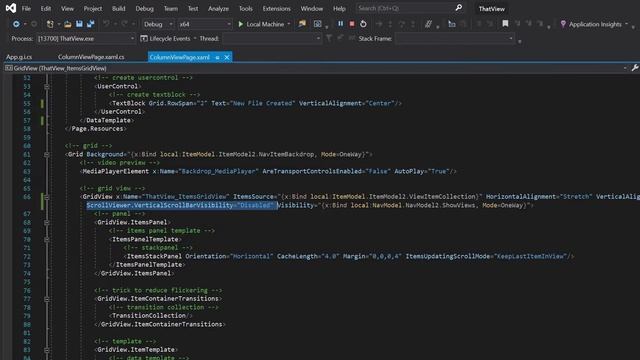Click the search magnifier icon
The image size is (640, 360).
(459, 8)
